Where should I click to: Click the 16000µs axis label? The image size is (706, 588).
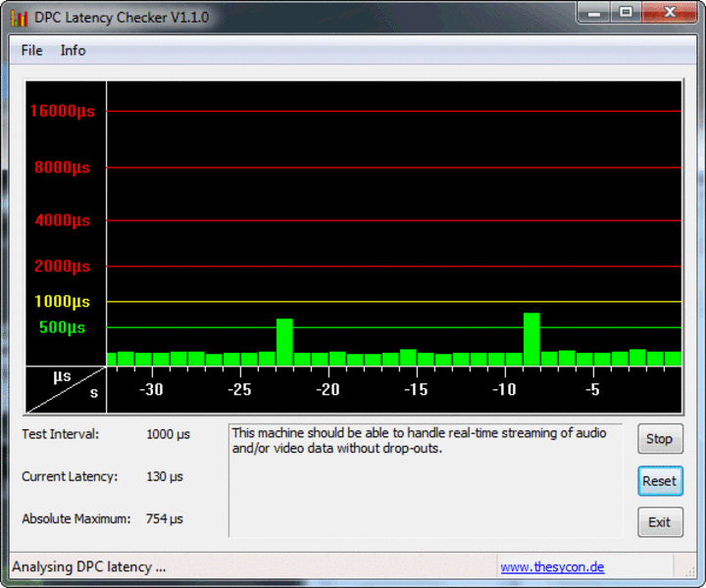point(62,111)
